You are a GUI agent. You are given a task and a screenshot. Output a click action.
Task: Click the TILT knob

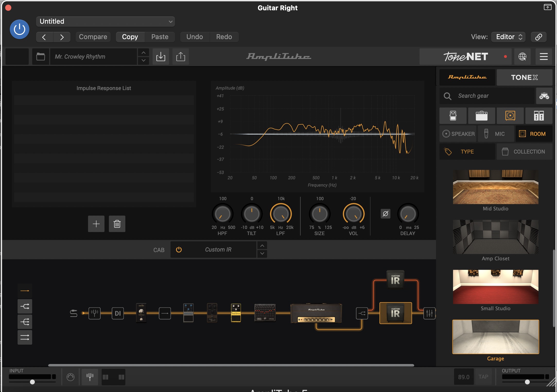click(252, 214)
